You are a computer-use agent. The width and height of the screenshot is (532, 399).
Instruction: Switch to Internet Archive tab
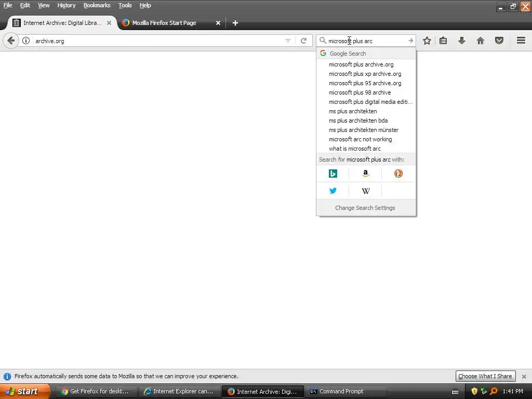62,23
